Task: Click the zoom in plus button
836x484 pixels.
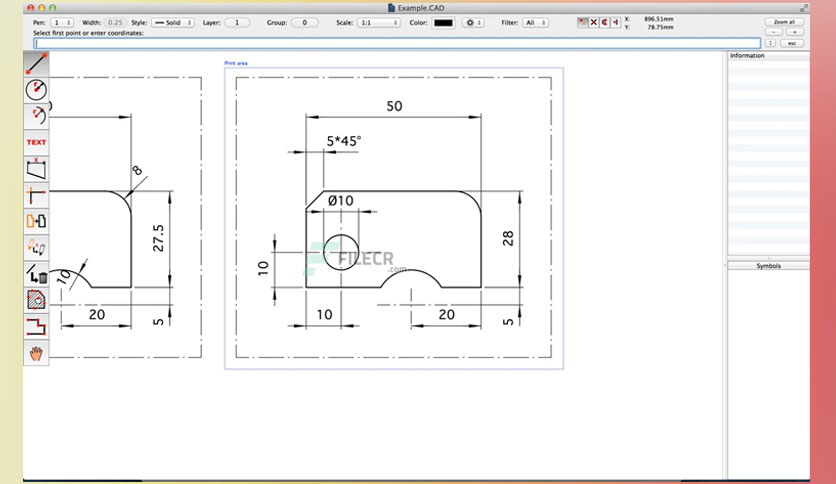Action: 794,32
